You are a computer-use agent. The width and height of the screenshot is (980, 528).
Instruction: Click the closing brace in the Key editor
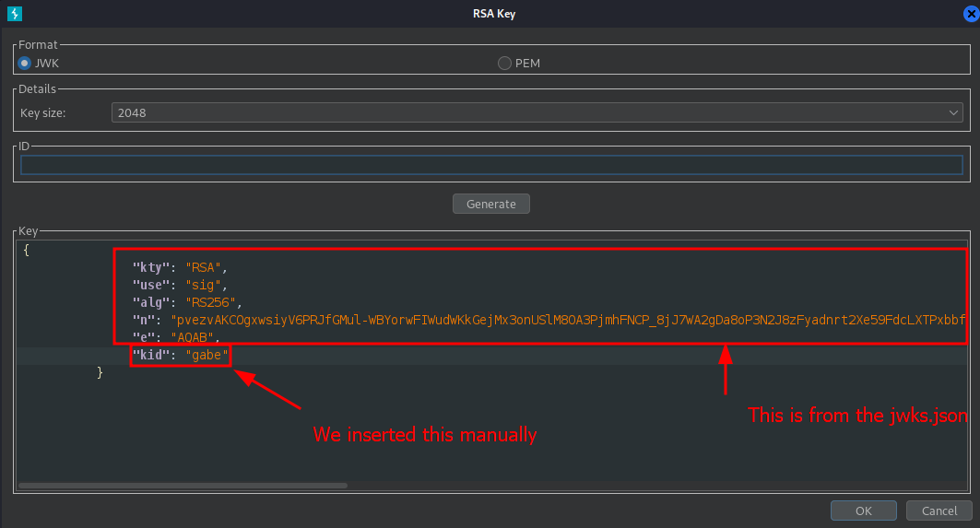click(x=100, y=372)
